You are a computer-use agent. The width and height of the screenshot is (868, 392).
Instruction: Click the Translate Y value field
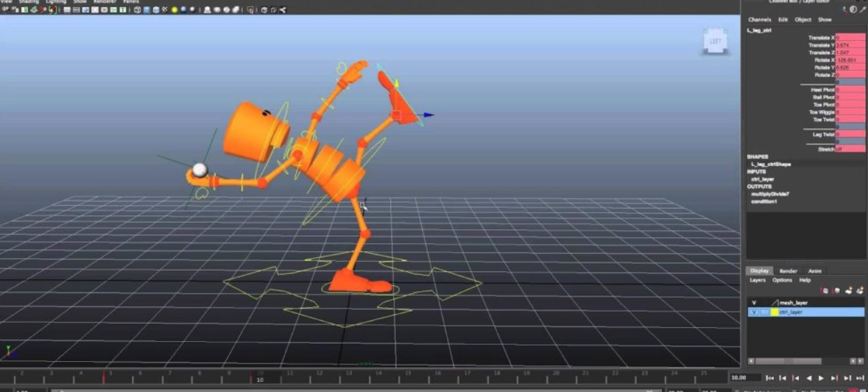tap(849, 45)
